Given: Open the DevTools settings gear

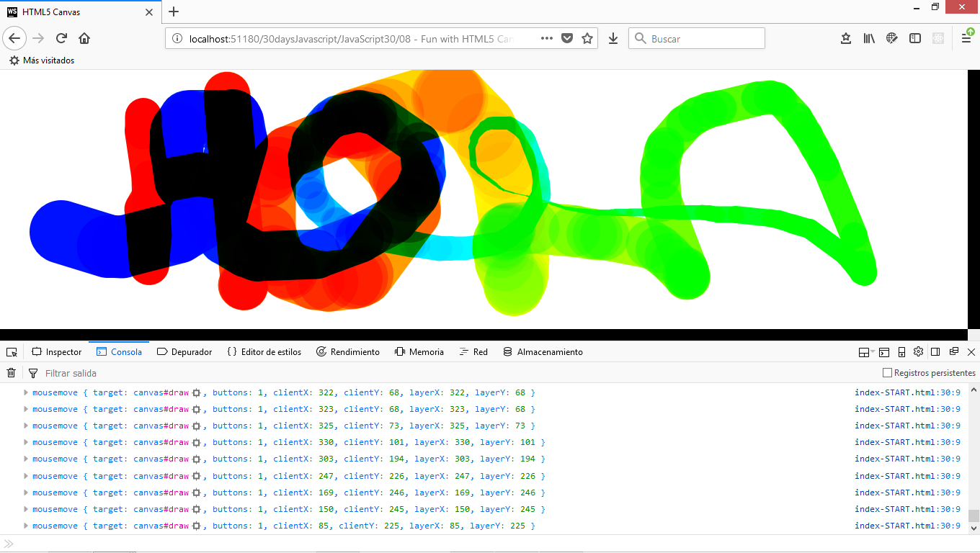Looking at the screenshot, I should 918,352.
